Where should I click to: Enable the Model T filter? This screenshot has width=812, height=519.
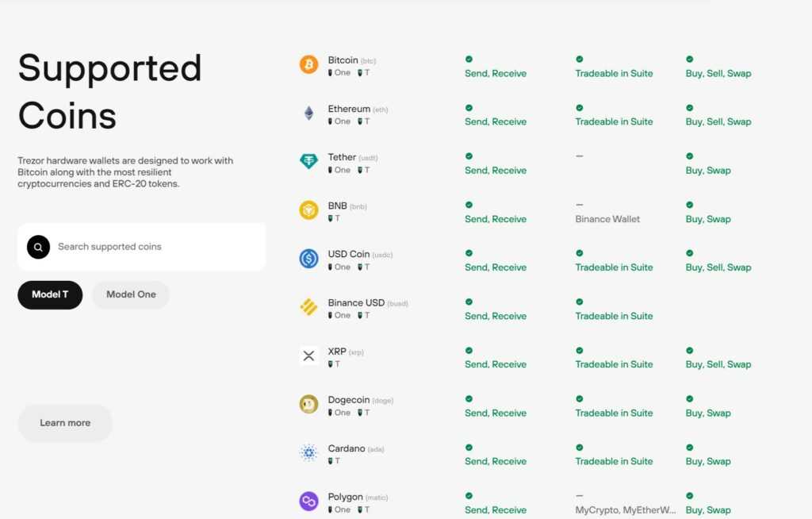pyautogui.click(x=49, y=294)
